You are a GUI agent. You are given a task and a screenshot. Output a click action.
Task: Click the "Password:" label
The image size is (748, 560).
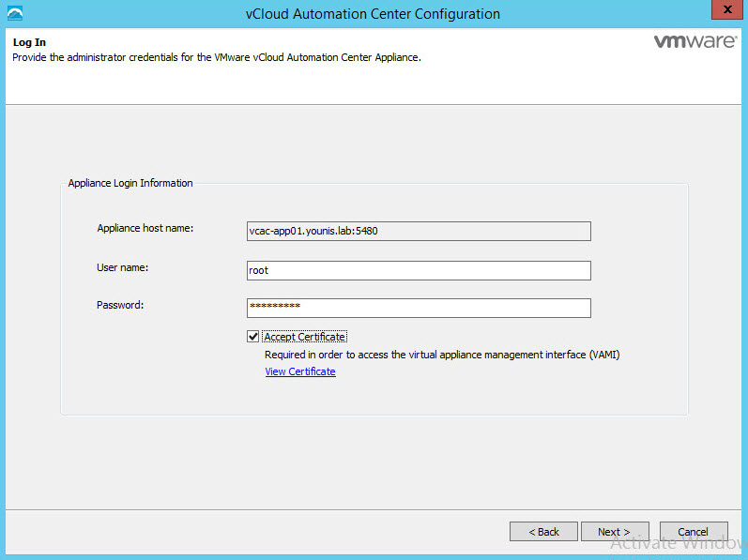[119, 305]
